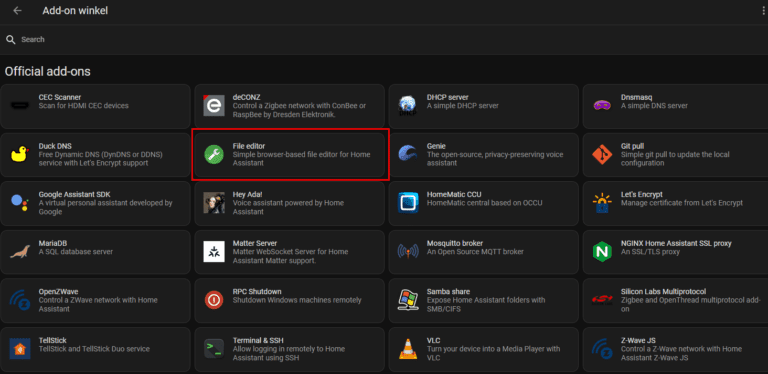The height and width of the screenshot is (374, 768).
Task: Select the Z-Wave JS title text
Action: tap(638, 341)
